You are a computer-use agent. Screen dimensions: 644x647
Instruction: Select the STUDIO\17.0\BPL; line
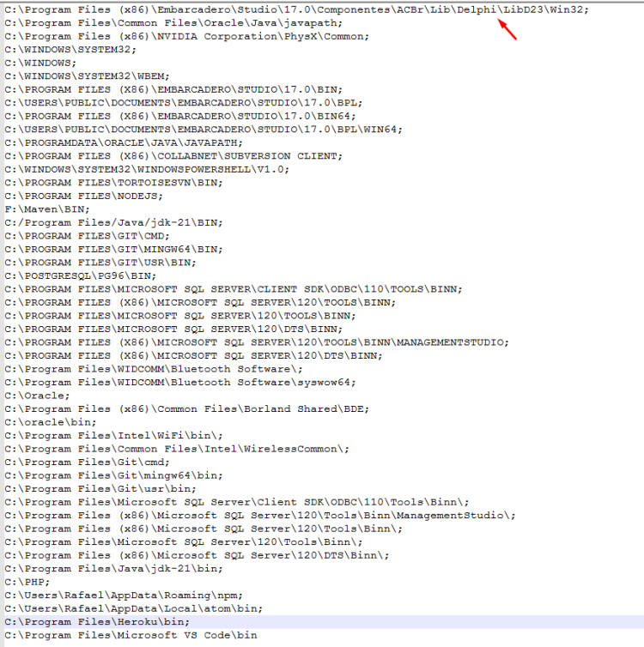(x=183, y=103)
